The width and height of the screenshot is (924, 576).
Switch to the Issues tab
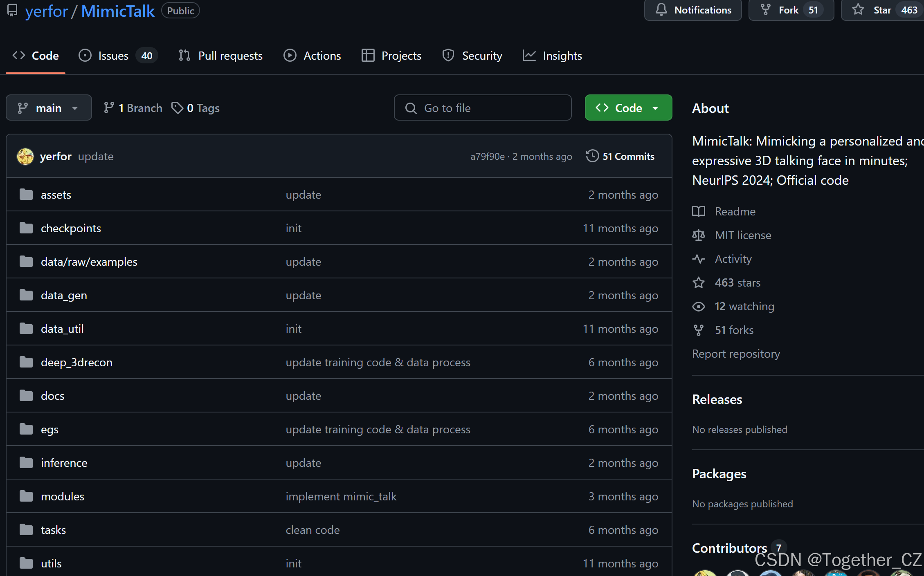113,56
